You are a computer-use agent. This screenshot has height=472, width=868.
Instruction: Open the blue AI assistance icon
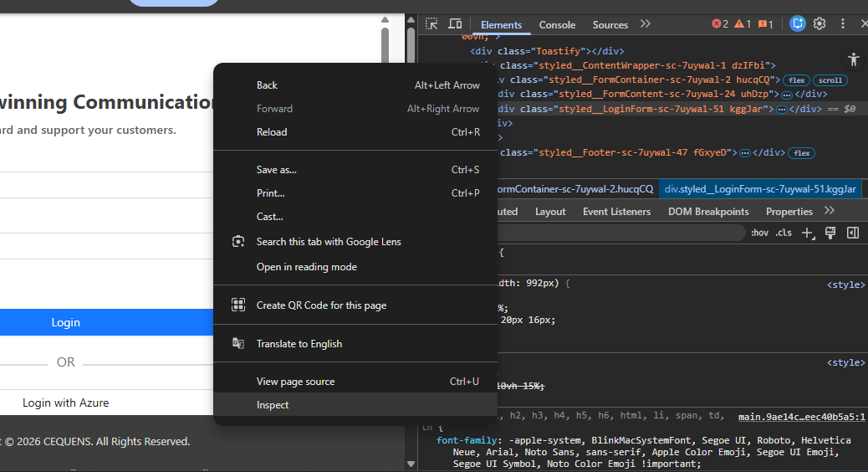click(797, 23)
